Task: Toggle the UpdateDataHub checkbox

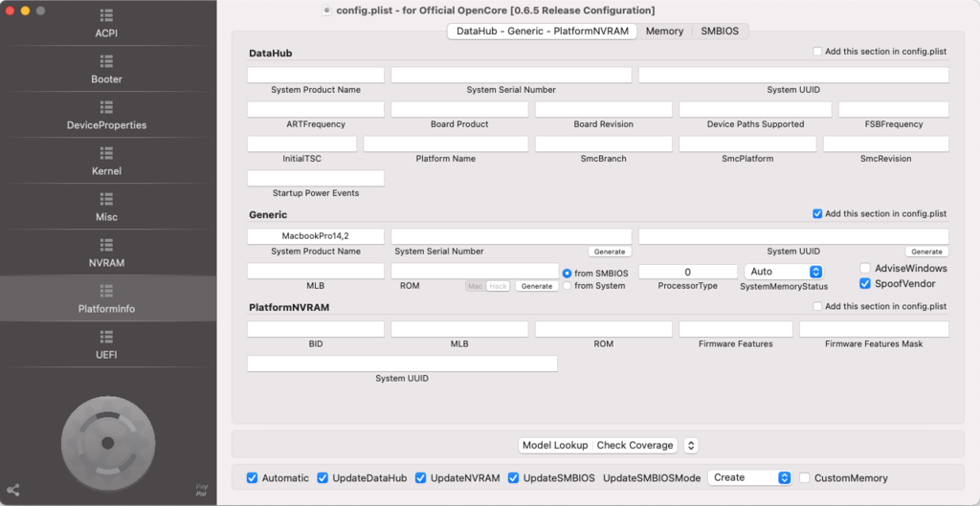Action: (x=323, y=478)
